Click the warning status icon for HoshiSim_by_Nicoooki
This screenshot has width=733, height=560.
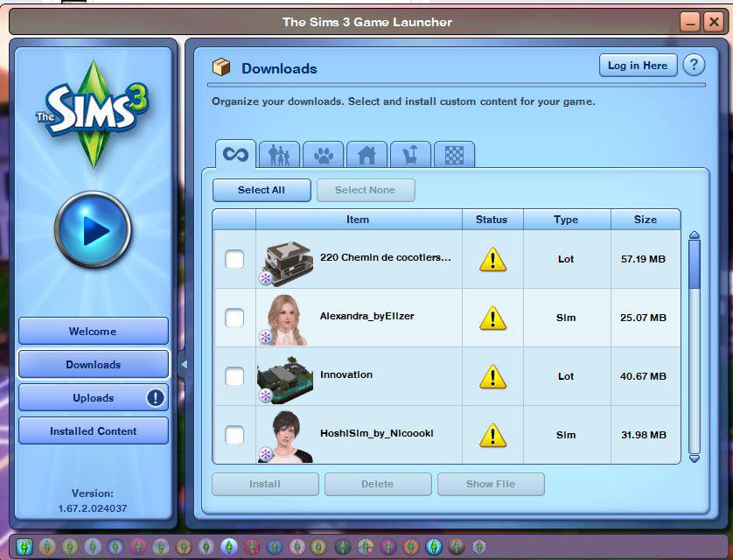(x=492, y=435)
